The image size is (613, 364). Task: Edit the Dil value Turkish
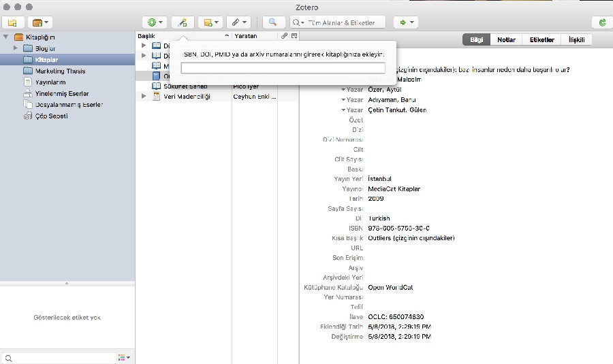(x=379, y=218)
